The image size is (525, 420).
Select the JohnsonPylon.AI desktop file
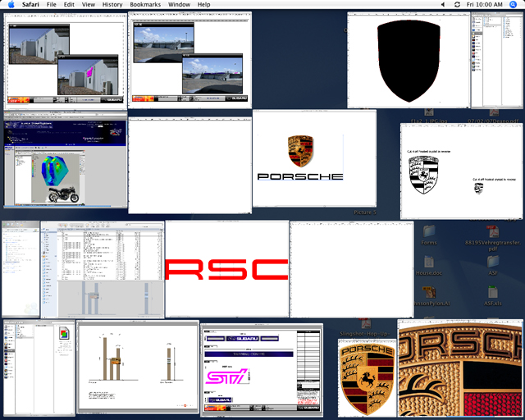point(431,296)
